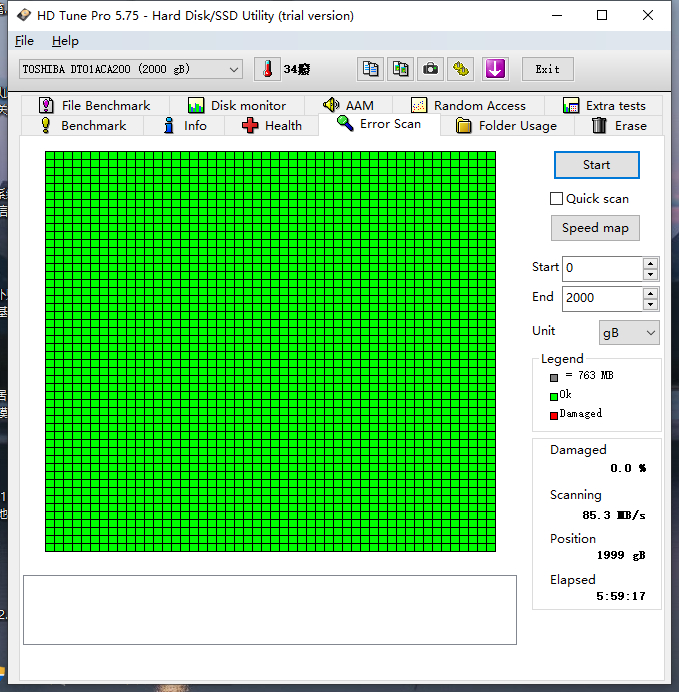Open the Extra tests tab

[x=604, y=105]
